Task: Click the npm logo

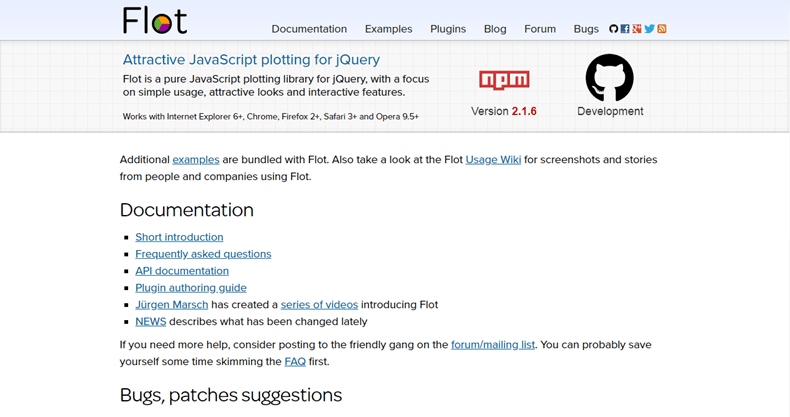Action: coord(504,80)
